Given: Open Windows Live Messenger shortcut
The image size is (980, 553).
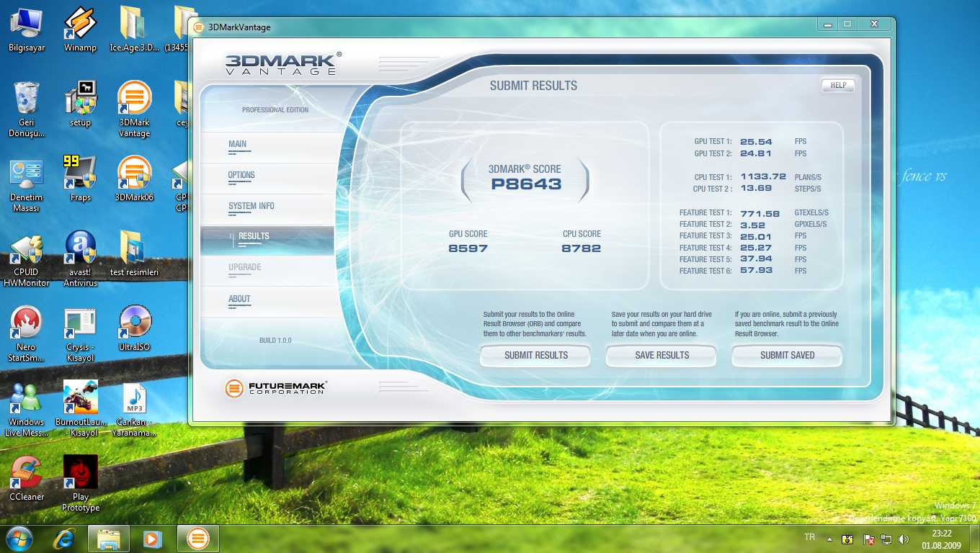Looking at the screenshot, I should (x=27, y=410).
